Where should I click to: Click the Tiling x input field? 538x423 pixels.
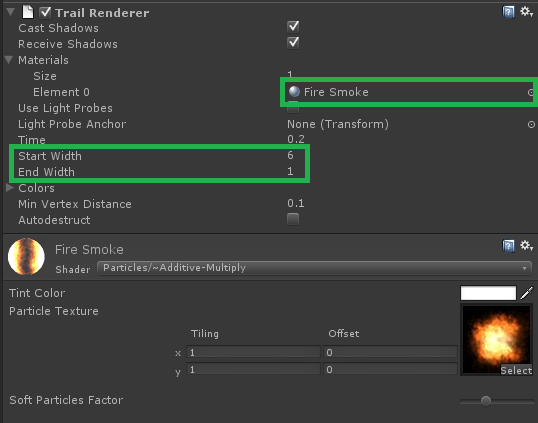click(253, 352)
